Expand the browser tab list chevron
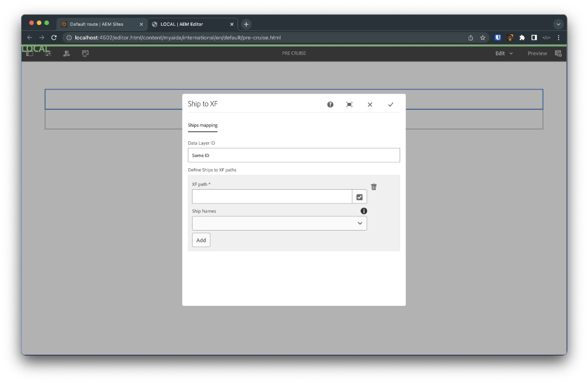 click(x=559, y=24)
